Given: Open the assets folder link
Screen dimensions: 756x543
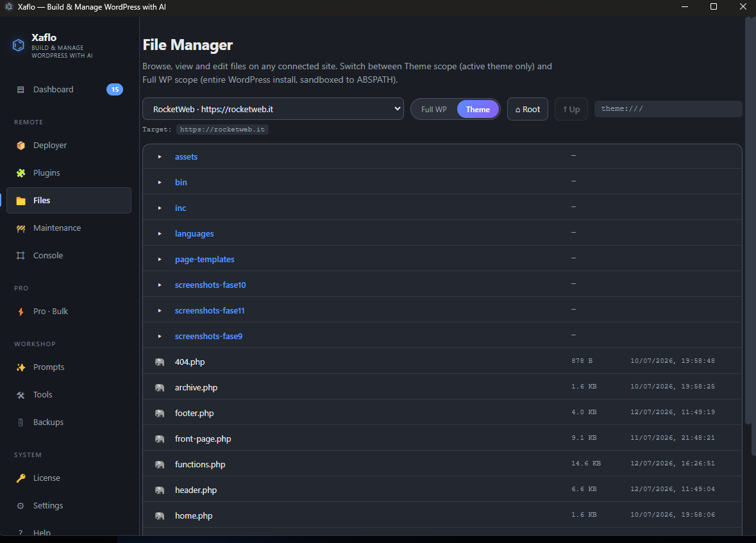Looking at the screenshot, I should click(186, 156).
